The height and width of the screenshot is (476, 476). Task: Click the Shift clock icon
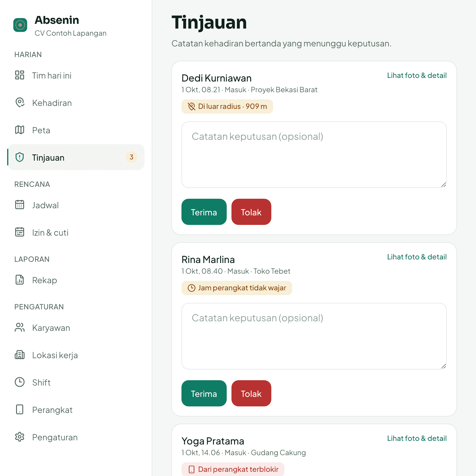pyautogui.click(x=20, y=382)
